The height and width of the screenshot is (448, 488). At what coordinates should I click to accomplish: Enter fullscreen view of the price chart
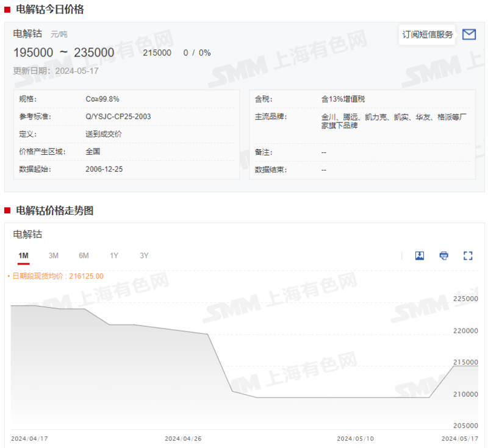coord(467,255)
